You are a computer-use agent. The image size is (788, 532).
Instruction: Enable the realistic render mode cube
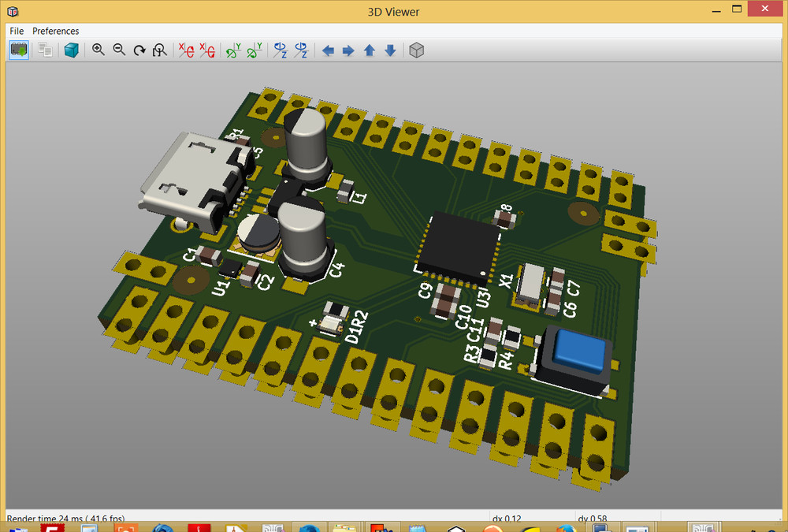pos(71,50)
